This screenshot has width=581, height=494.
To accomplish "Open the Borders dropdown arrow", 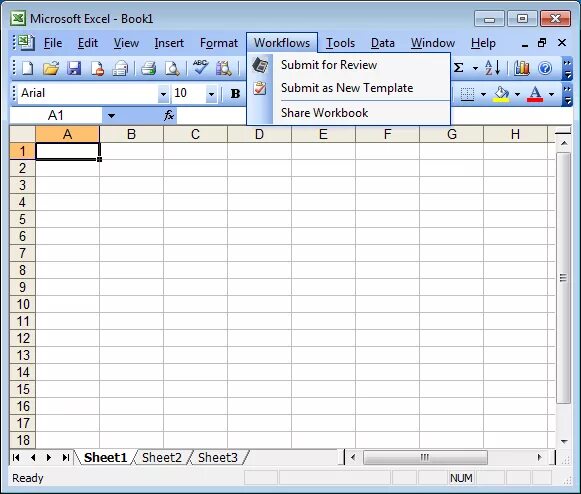I will (x=483, y=94).
